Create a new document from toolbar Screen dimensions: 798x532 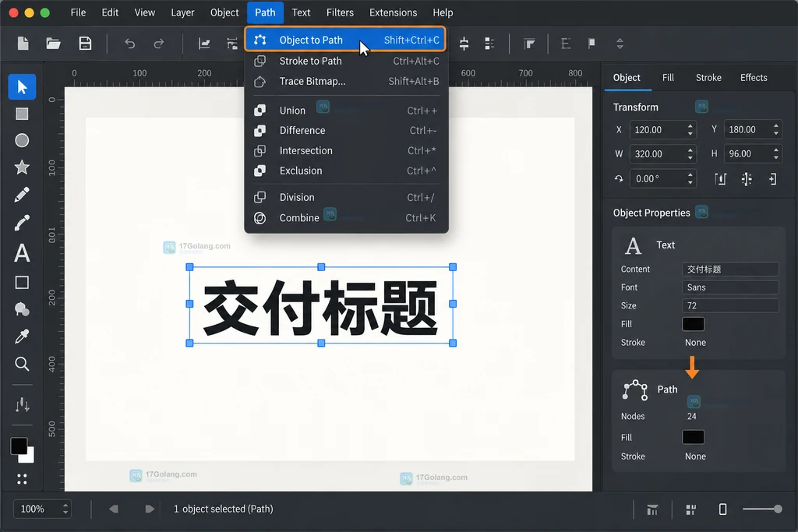pos(23,44)
